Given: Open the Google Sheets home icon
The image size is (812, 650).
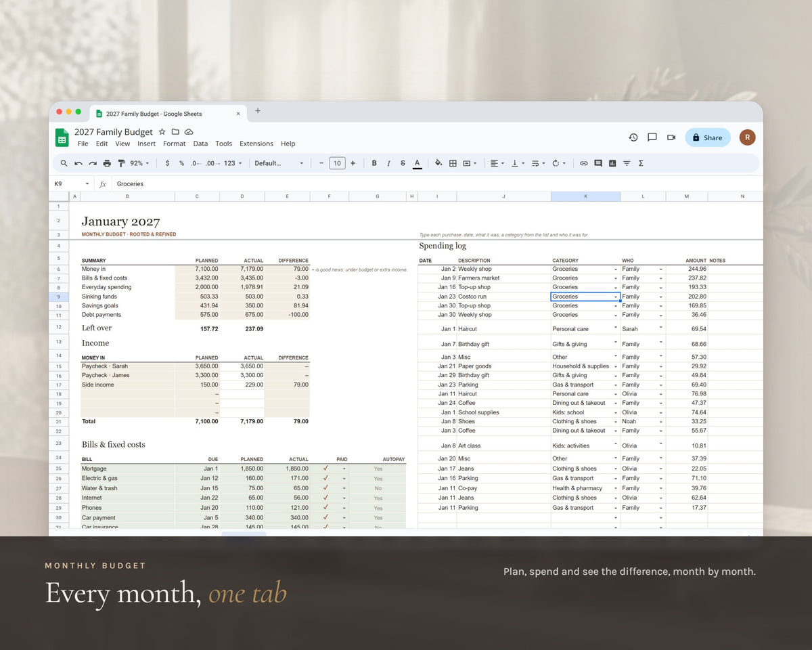Looking at the screenshot, I should click(62, 137).
